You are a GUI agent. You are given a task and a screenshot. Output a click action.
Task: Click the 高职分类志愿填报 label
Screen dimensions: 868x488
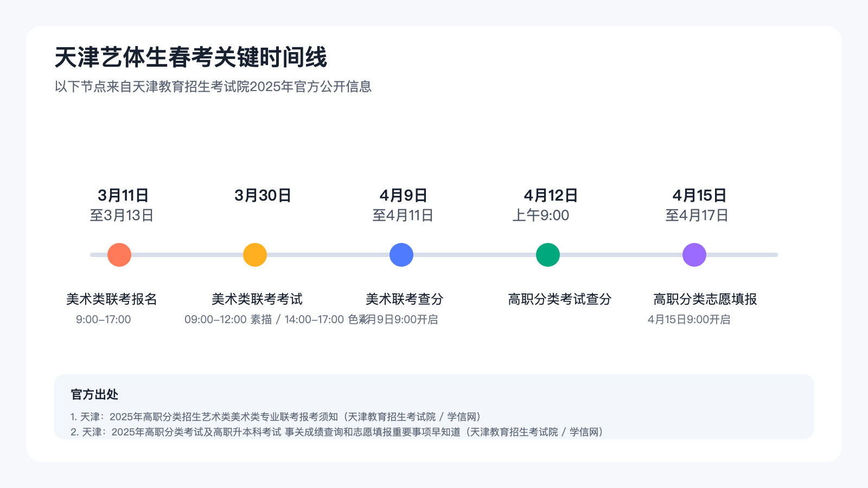(705, 299)
